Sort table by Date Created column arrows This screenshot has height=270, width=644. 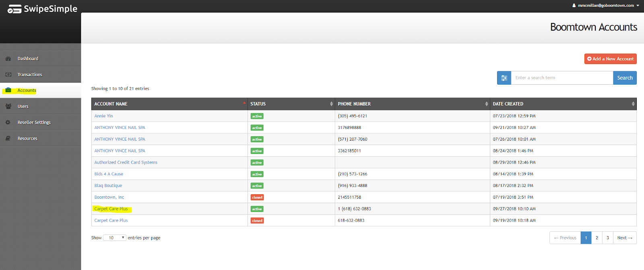633,104
